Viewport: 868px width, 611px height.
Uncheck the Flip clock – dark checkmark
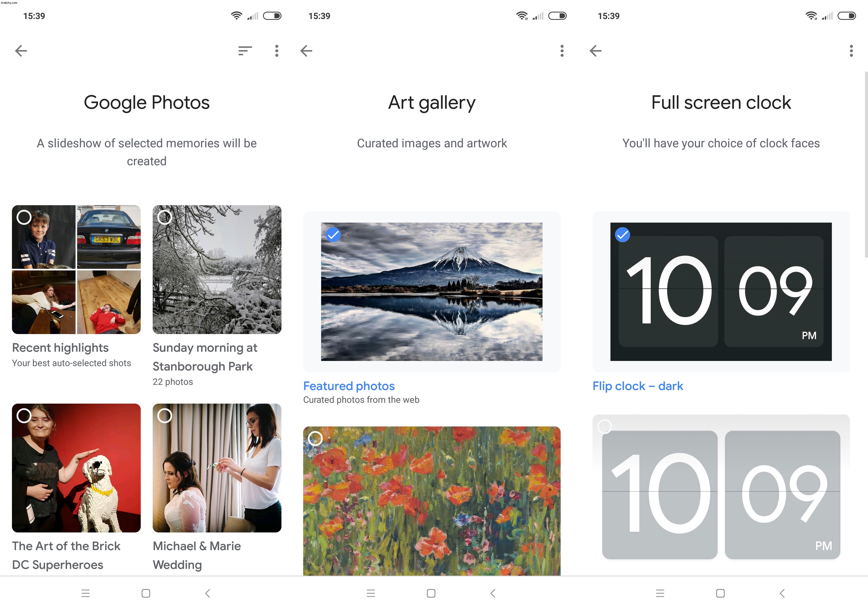tap(622, 235)
